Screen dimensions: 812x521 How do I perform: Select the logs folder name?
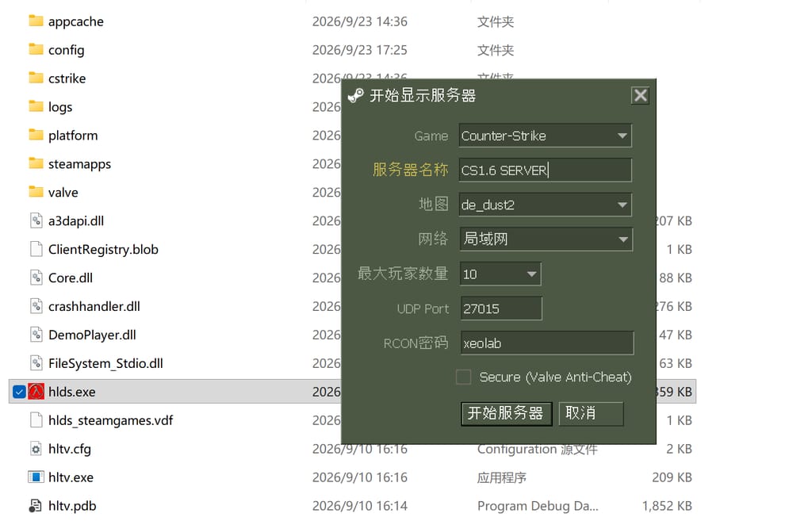(x=60, y=107)
